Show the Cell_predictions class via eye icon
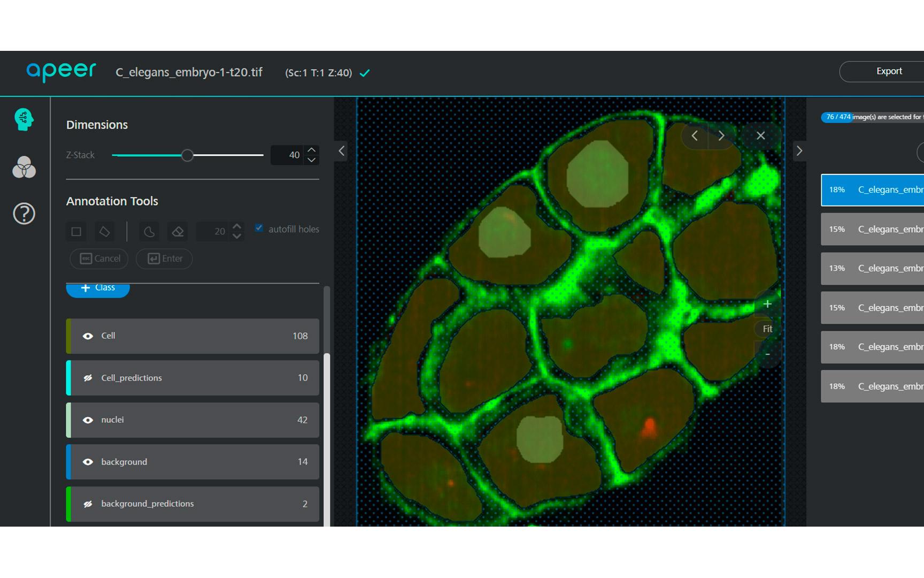The image size is (924, 578). tap(88, 378)
